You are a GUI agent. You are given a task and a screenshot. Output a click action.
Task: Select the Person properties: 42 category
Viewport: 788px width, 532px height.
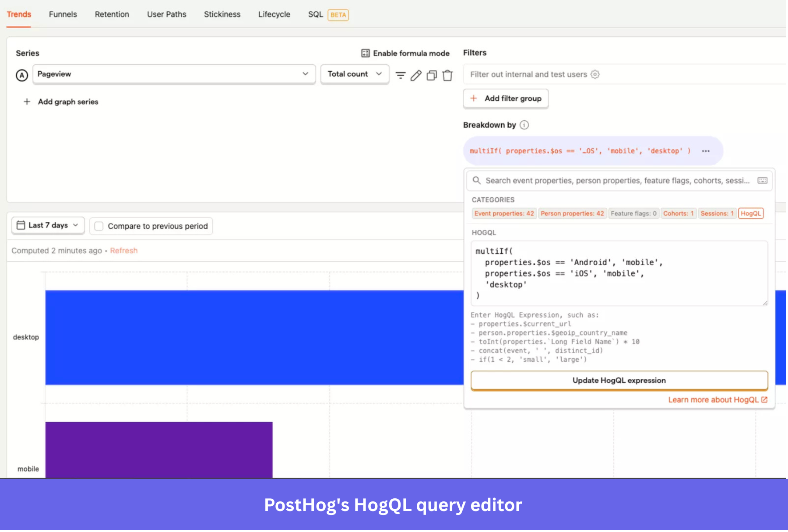pyautogui.click(x=572, y=213)
